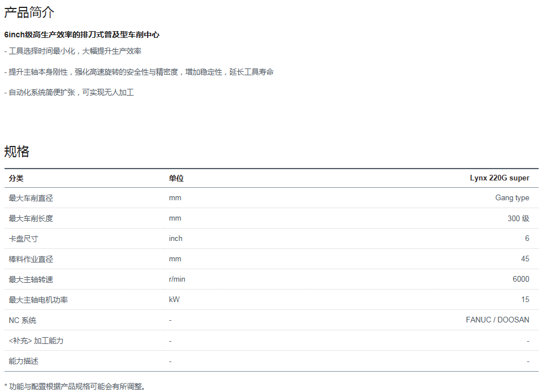Click the kW unit cell
This screenshot has height=392, width=559.
(174, 300)
